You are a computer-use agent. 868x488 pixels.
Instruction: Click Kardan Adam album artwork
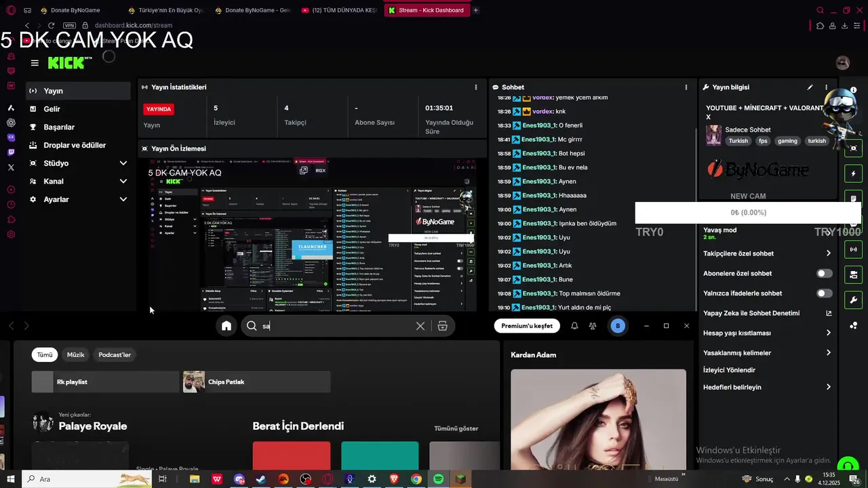click(x=598, y=419)
